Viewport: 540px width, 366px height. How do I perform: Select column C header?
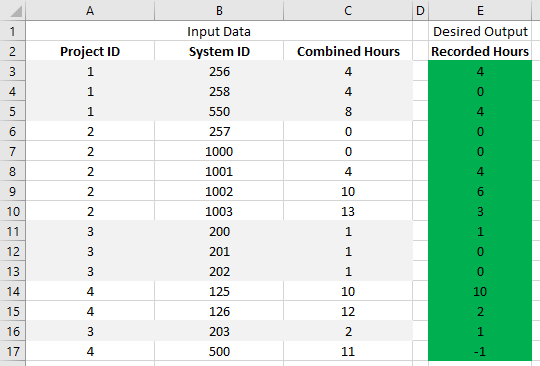pyautogui.click(x=348, y=10)
